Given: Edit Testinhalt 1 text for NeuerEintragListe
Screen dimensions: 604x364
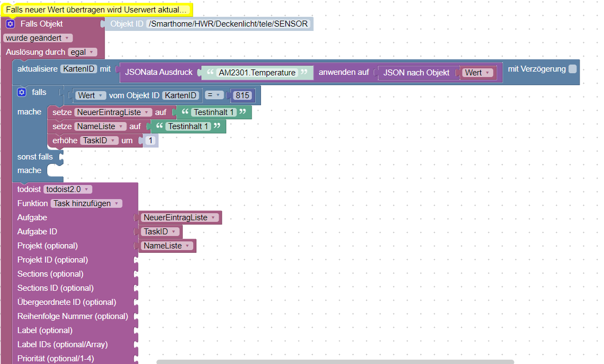Looking at the screenshot, I should coord(213,112).
